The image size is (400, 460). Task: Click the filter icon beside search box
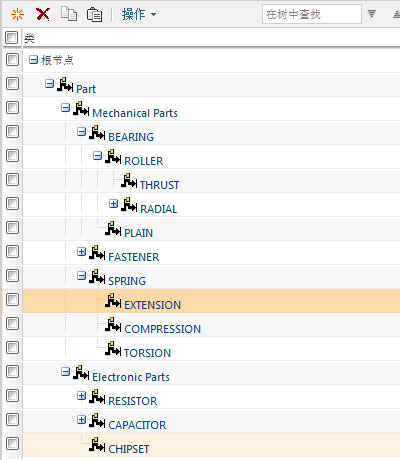coord(372,14)
